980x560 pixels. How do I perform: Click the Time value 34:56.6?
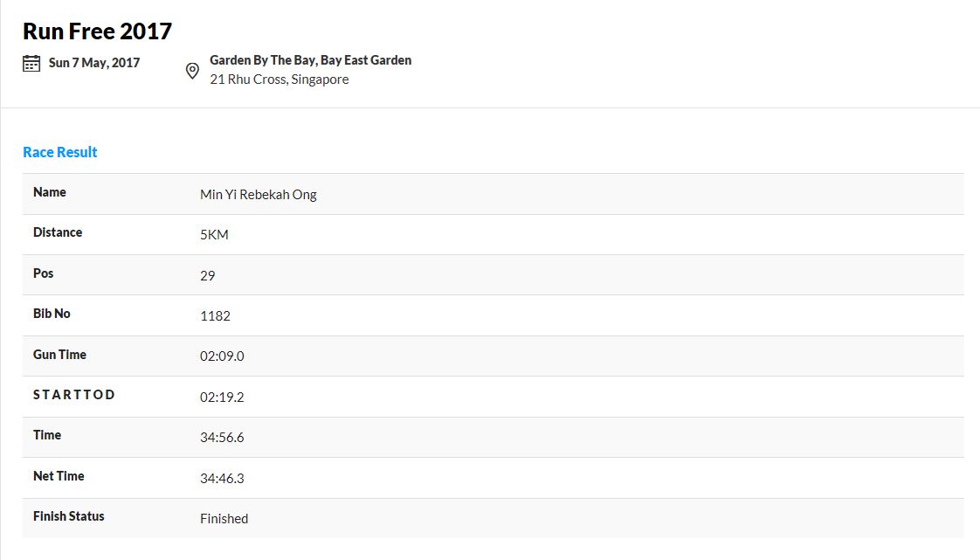pyautogui.click(x=222, y=437)
